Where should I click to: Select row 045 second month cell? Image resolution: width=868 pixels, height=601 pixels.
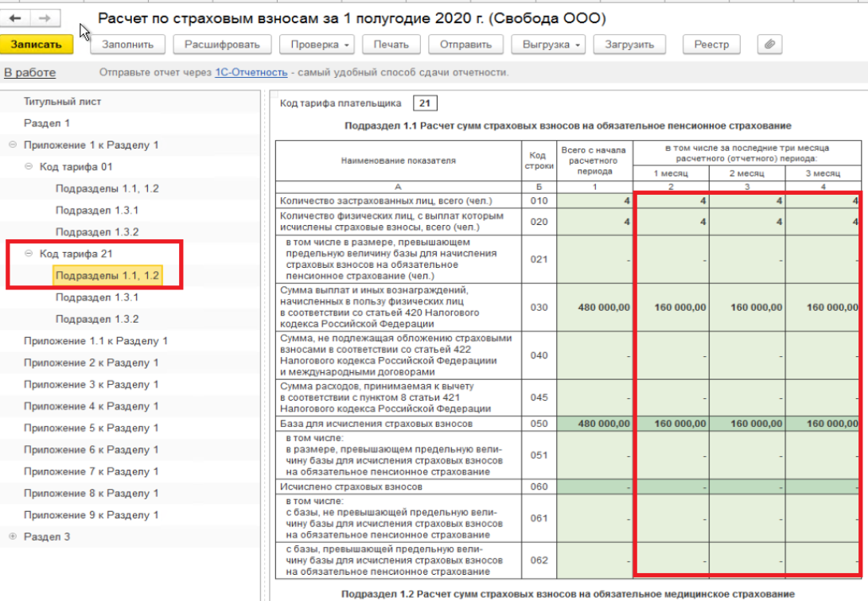pyautogui.click(x=747, y=397)
